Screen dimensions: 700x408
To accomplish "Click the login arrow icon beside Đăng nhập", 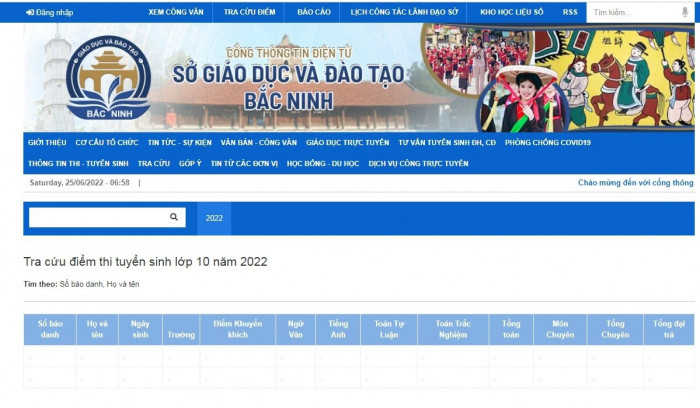I will tap(30, 12).
